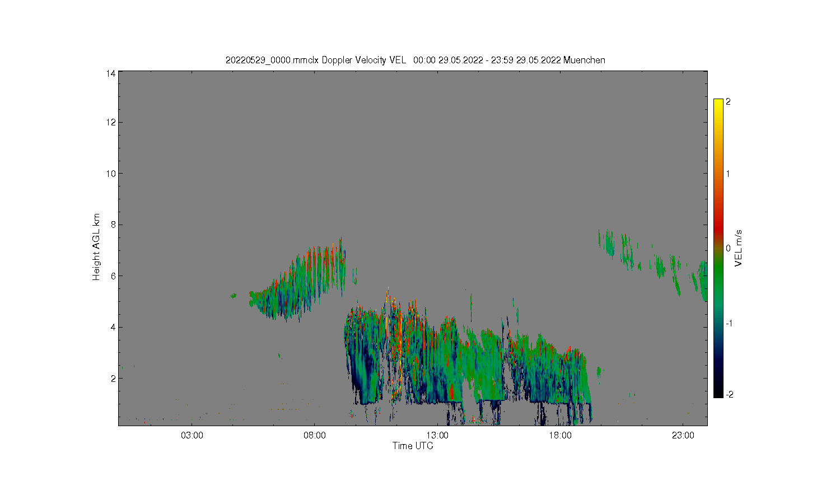Viewport: 840px width, 504px height.
Task: Click the 'Time UTC' axis label
Action: coord(413,446)
